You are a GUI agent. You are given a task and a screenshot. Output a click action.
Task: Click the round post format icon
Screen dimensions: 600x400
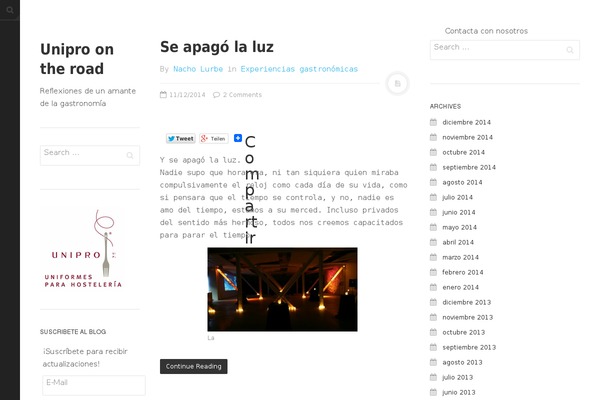tap(398, 83)
